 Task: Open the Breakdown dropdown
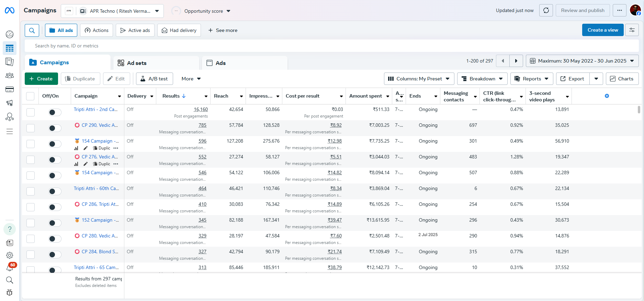point(482,79)
